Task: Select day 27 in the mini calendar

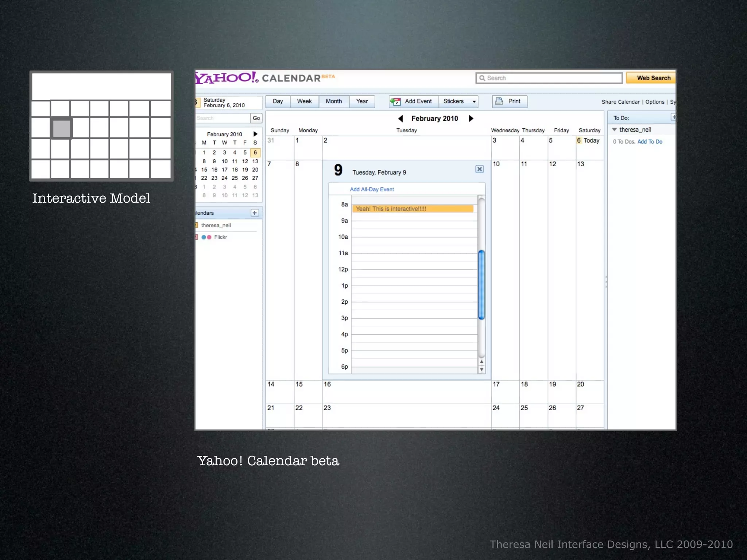Action: pos(255,178)
